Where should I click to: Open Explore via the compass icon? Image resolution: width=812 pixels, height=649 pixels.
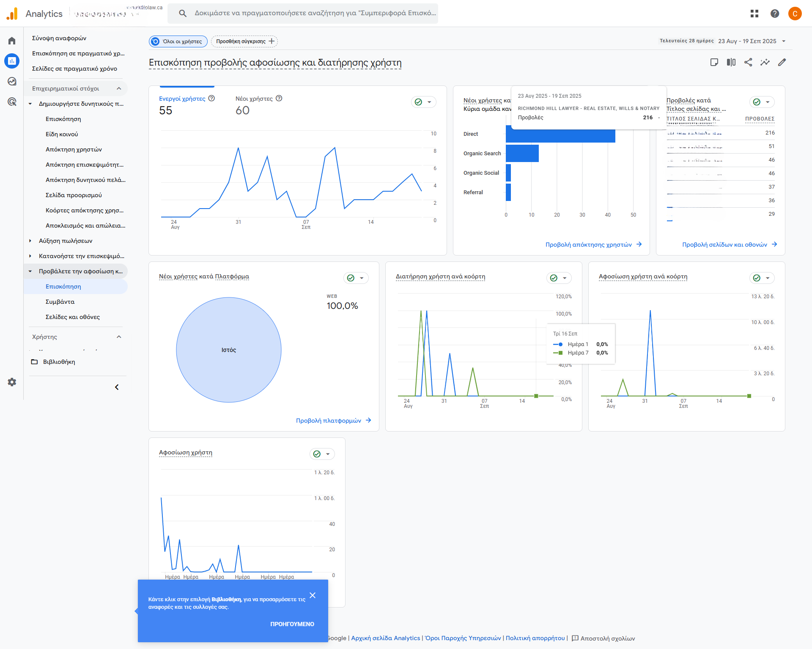click(11, 81)
